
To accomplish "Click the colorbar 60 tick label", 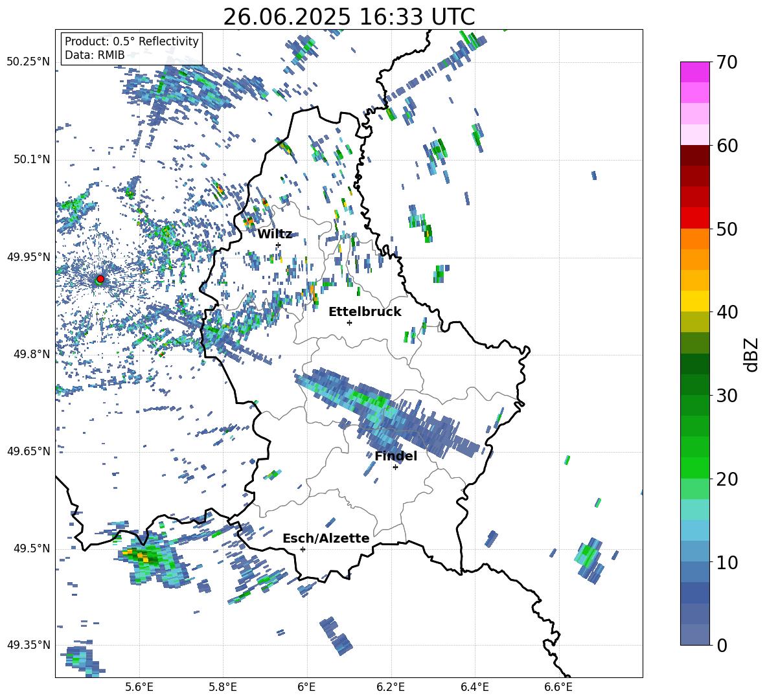I will pyautogui.click(x=727, y=146).
